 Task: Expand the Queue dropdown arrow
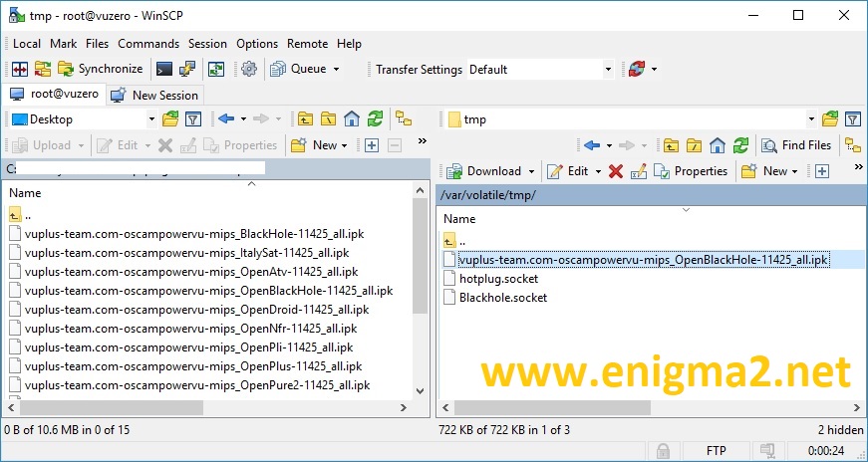pos(336,69)
